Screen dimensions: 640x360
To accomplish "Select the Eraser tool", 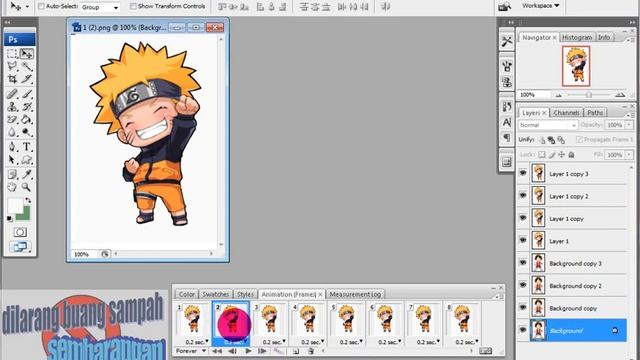I will (x=12, y=120).
